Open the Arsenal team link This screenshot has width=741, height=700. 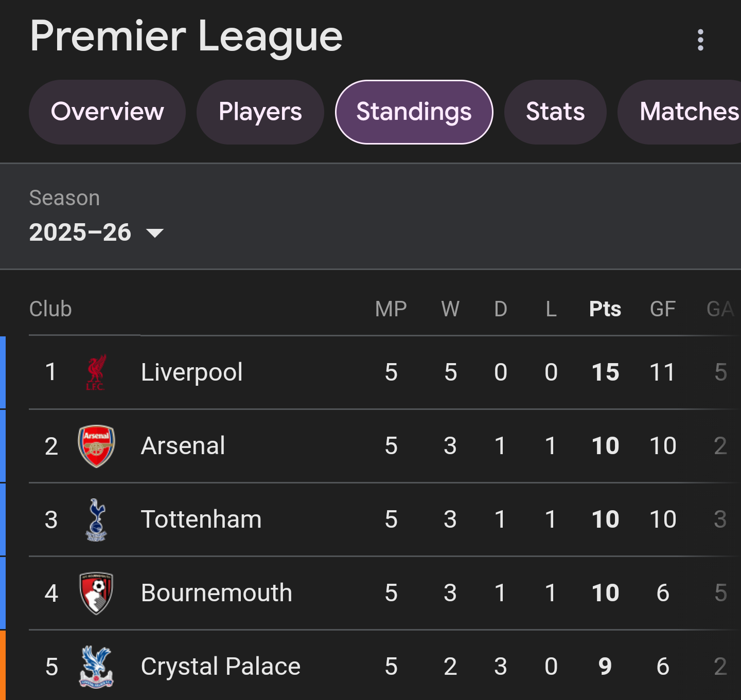pos(183,446)
